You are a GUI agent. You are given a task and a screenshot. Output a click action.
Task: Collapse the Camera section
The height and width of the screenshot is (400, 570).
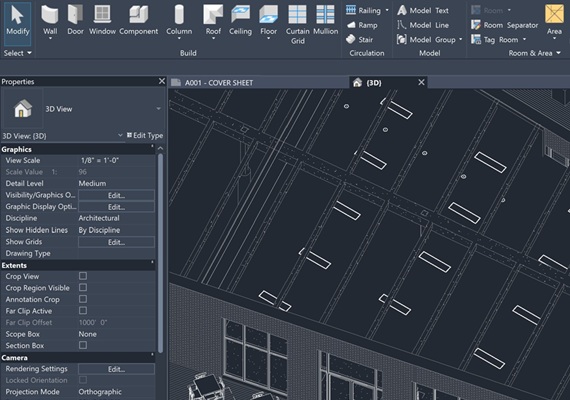pyautogui.click(x=152, y=355)
